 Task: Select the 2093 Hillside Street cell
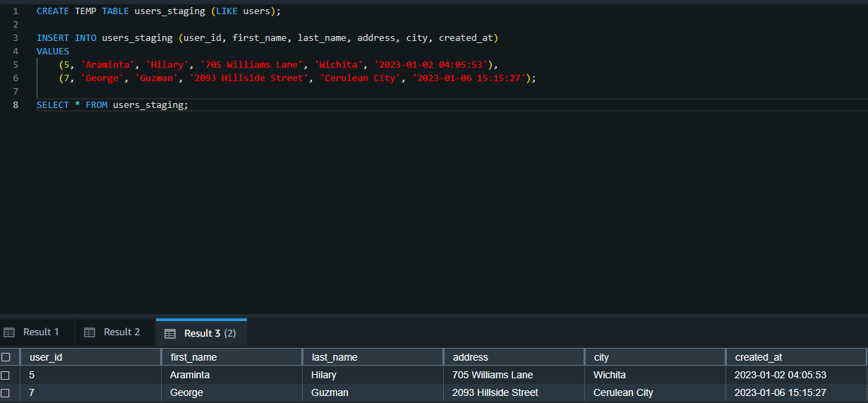click(x=495, y=392)
